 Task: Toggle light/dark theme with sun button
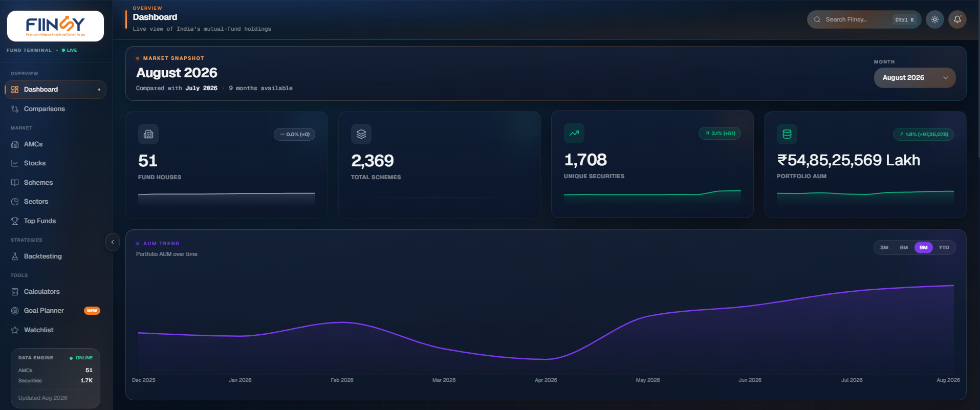[935, 19]
